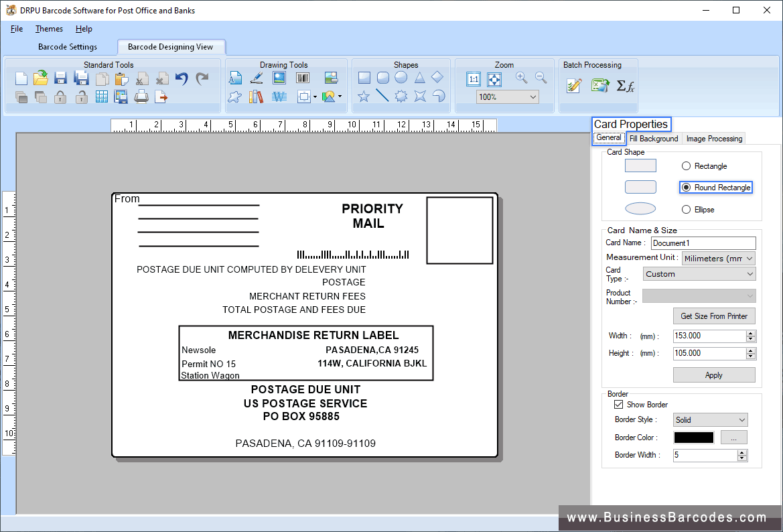Select the Ellipse shape tool

[x=401, y=78]
